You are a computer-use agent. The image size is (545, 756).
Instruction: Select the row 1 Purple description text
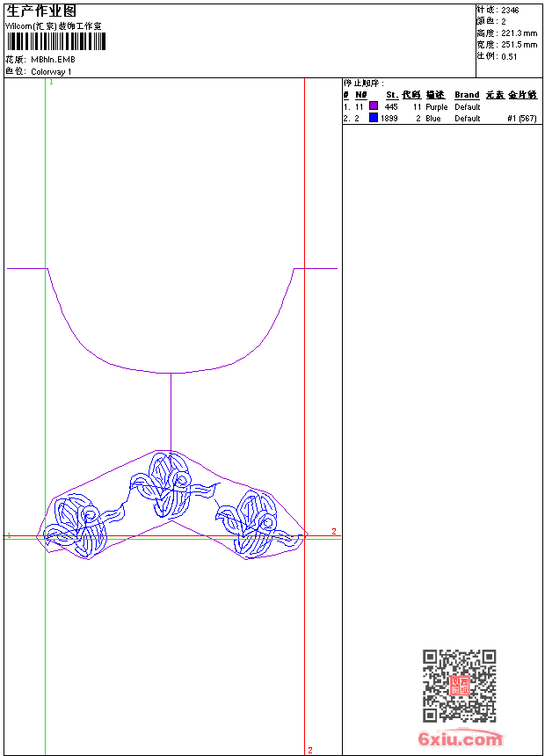click(x=437, y=107)
